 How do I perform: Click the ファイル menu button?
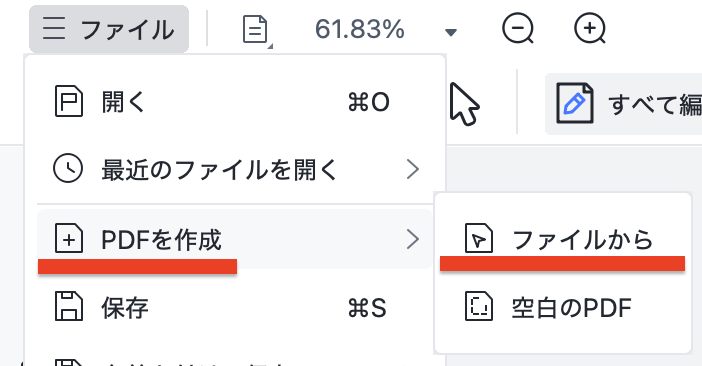click(x=109, y=29)
